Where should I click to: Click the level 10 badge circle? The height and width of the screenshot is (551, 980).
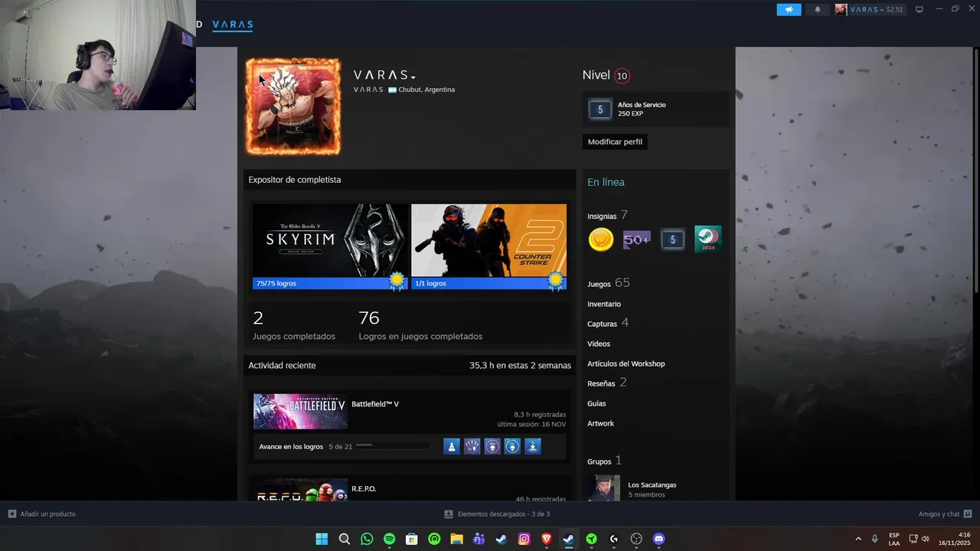pyautogui.click(x=622, y=76)
